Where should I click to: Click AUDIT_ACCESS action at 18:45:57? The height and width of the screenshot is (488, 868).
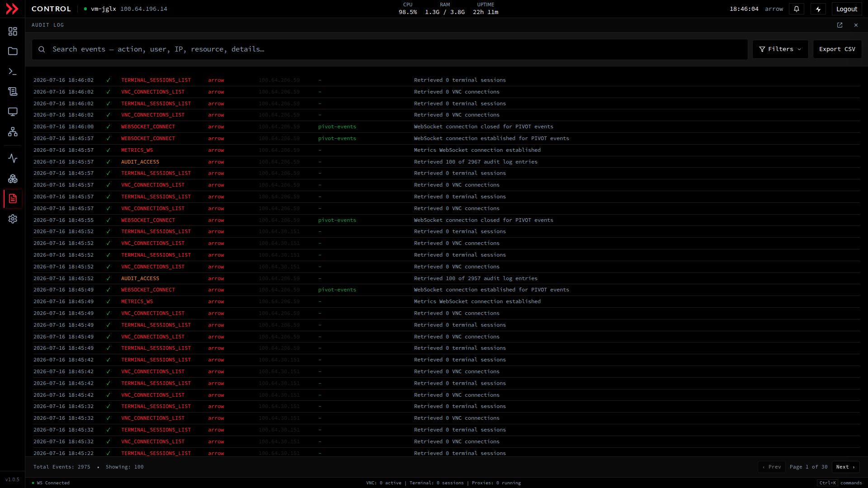pyautogui.click(x=140, y=162)
